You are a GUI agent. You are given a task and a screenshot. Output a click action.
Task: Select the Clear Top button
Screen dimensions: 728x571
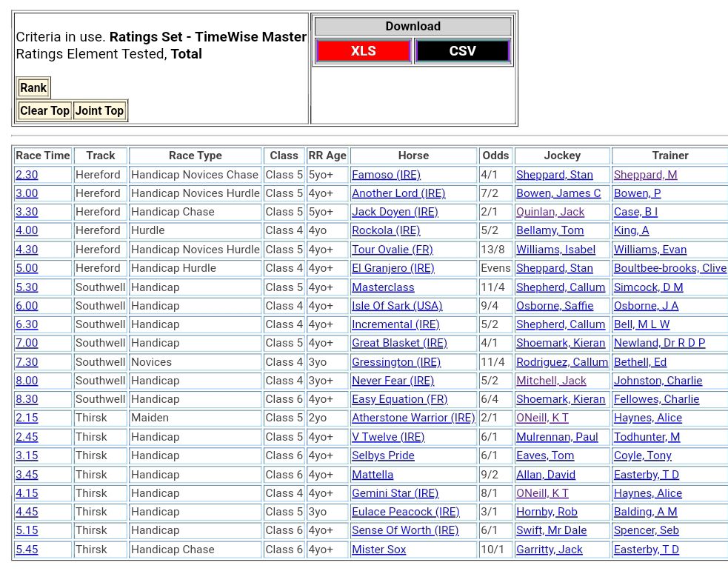pos(44,111)
